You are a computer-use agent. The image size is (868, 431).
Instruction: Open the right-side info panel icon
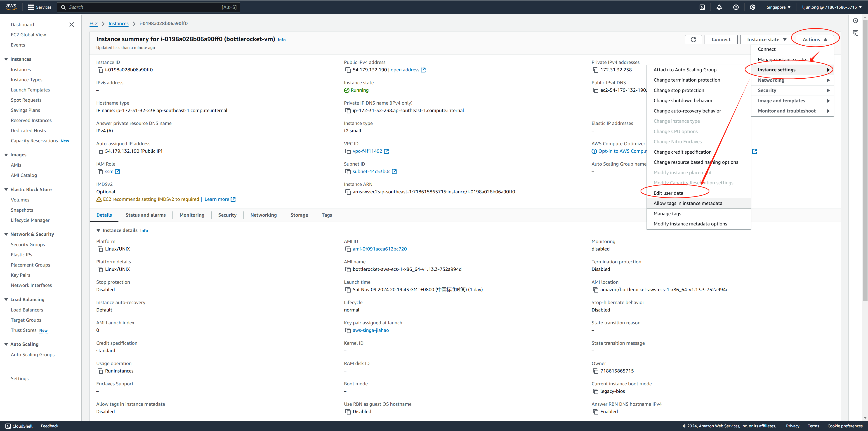856,21
